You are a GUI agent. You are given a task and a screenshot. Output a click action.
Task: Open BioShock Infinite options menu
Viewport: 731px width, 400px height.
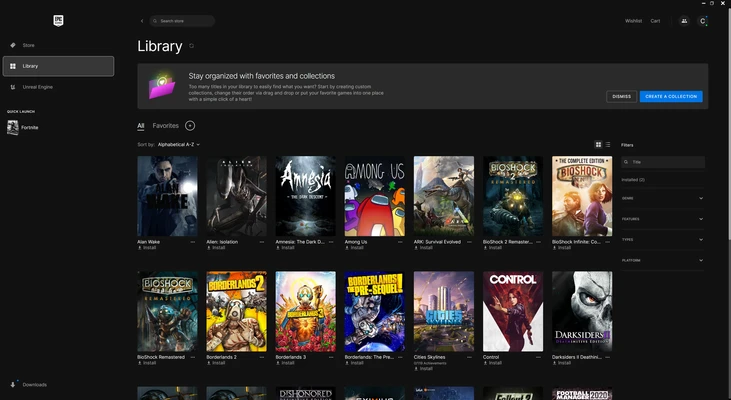607,242
